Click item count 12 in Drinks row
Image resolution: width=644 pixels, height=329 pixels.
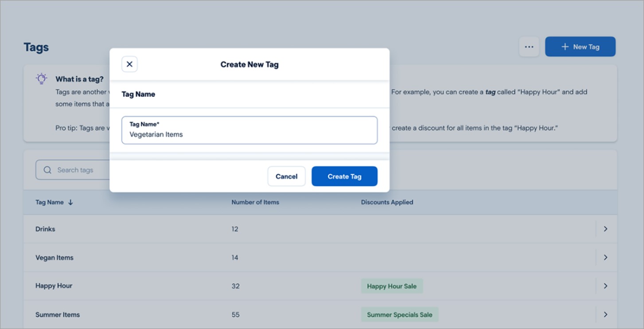tap(235, 229)
